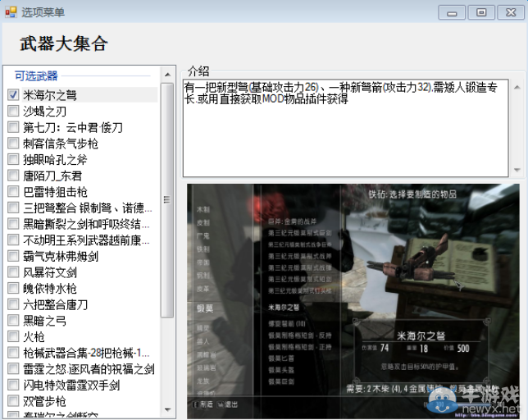This screenshot has height=420, width=528.
Task: Click the 米海尔之弩 list item text
Action: (50, 95)
